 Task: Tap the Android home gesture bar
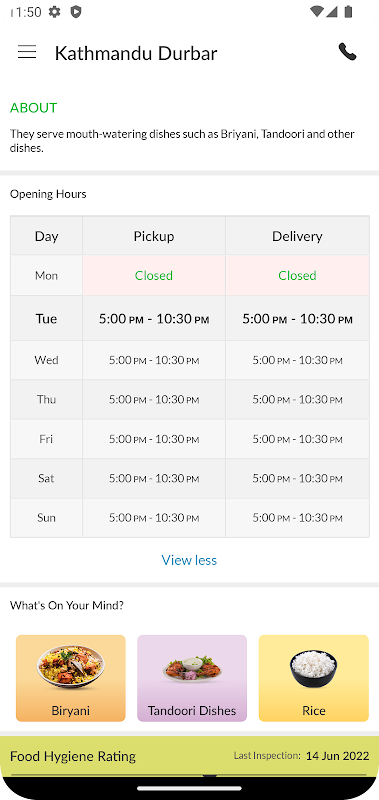(189, 788)
